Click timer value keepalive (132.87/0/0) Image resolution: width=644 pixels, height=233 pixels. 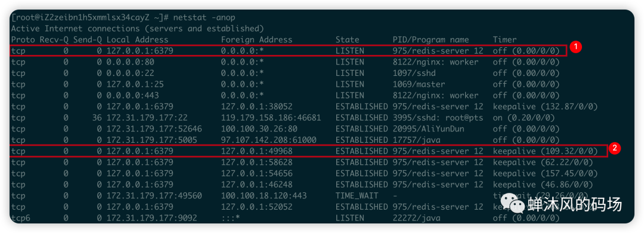point(546,106)
